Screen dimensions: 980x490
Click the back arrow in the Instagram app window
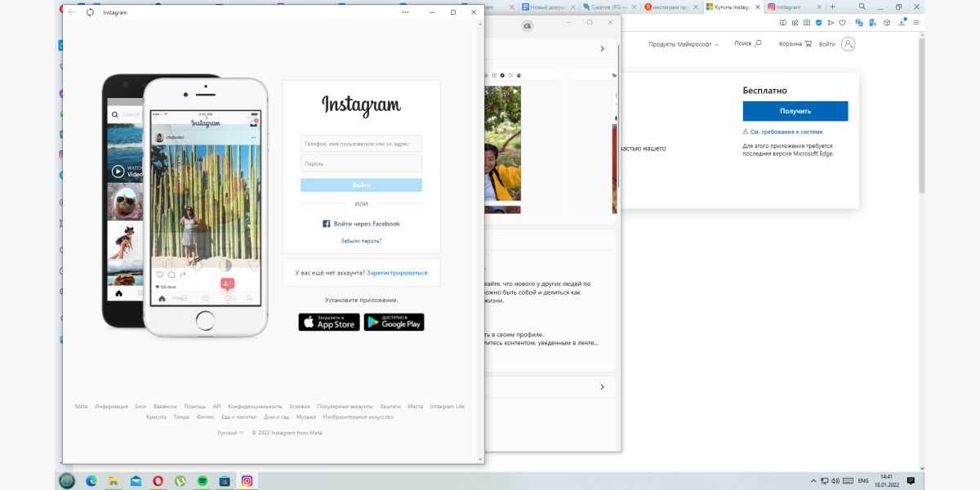pyautogui.click(x=72, y=12)
